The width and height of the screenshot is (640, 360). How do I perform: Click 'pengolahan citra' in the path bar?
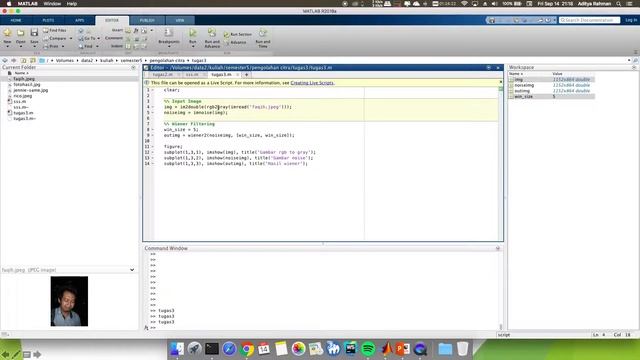point(167,60)
